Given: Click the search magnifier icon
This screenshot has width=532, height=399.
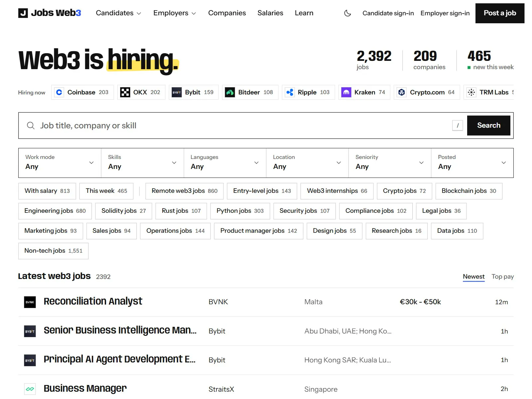Looking at the screenshot, I should 31,125.
